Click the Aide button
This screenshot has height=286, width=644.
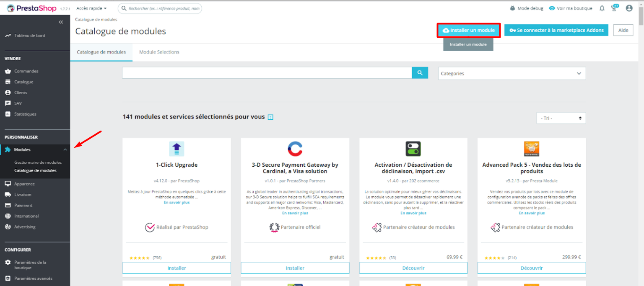point(623,30)
